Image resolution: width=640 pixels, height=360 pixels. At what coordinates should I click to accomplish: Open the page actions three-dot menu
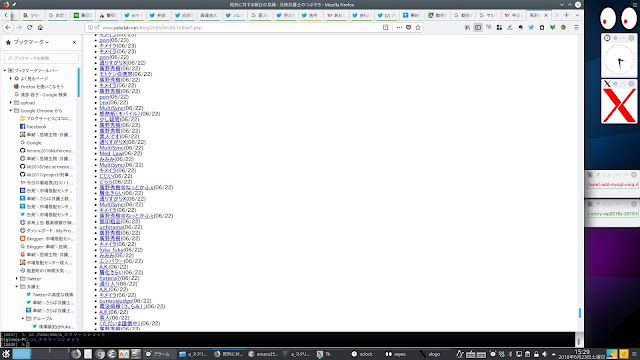[399, 27]
